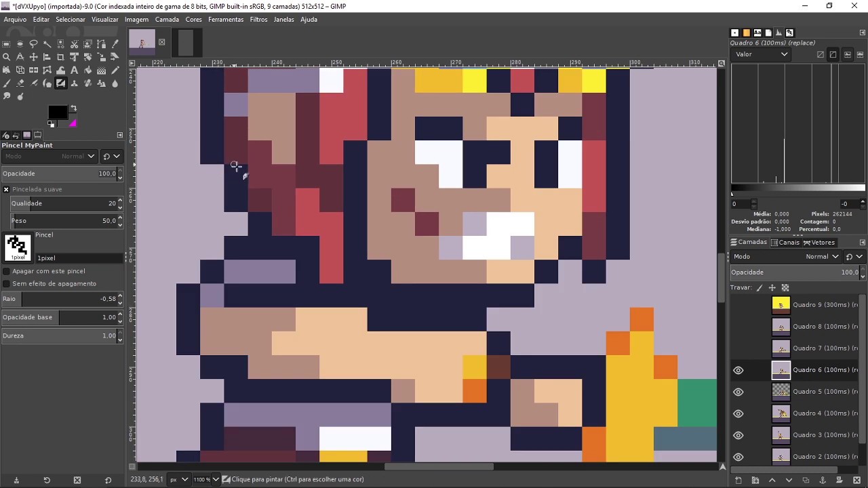Select the MyPaint Brush tool

[60, 83]
